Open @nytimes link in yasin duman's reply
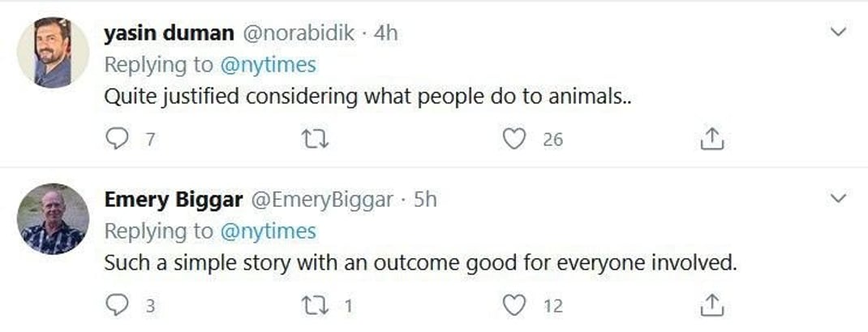Screen dimensions: 868x332 click(267, 64)
